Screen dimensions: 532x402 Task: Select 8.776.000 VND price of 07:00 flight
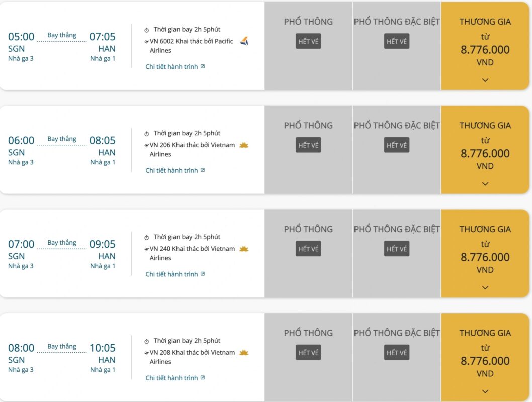pos(485,263)
